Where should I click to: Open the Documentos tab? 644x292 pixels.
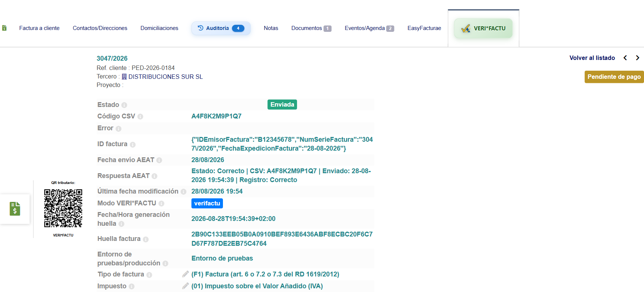coord(311,28)
